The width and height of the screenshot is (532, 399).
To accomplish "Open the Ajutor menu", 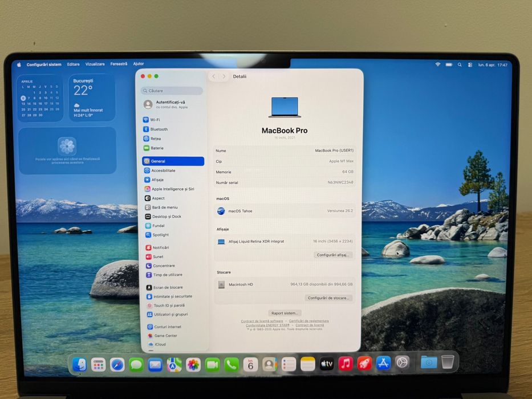I will [139, 63].
